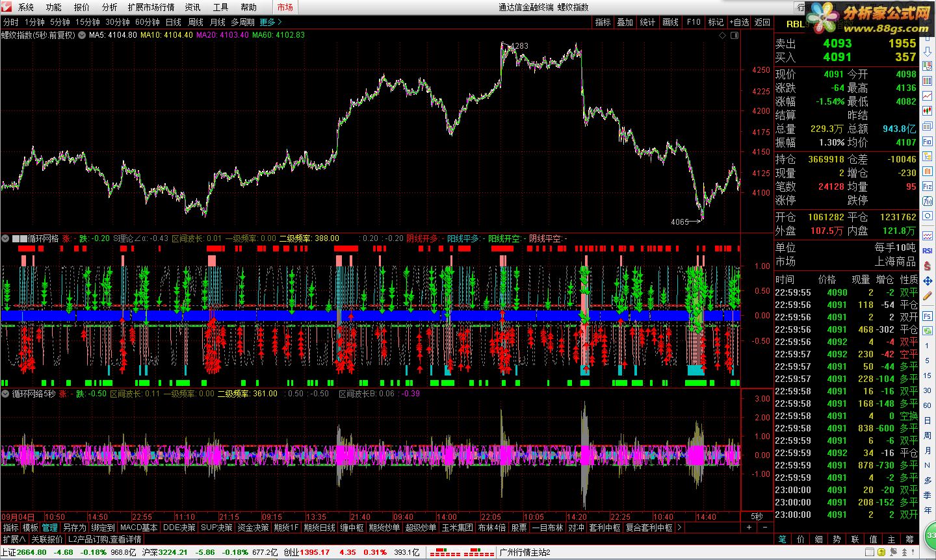Open the 系统 menu
Image resolution: width=936 pixels, height=560 pixels.
point(26,7)
